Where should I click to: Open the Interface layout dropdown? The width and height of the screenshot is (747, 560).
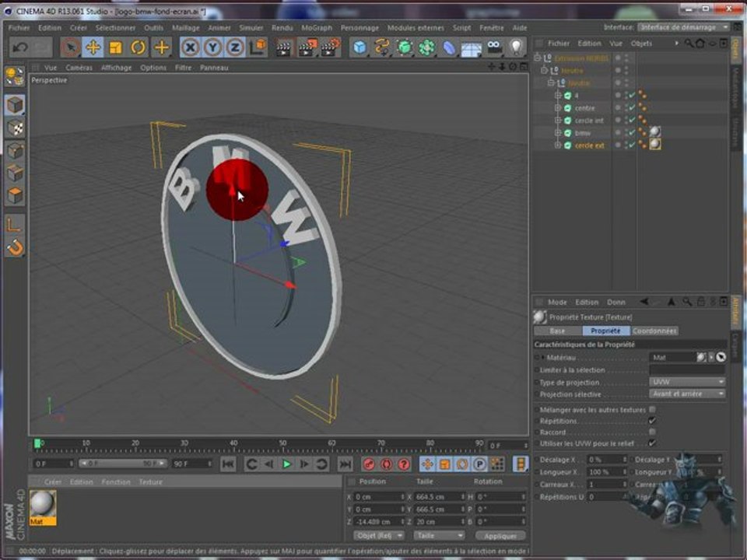point(683,27)
